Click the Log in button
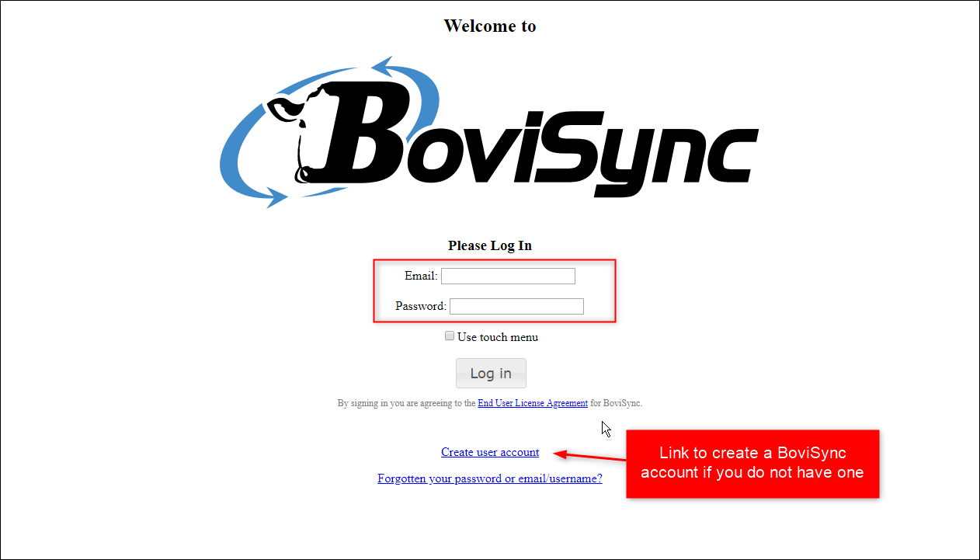The width and height of the screenshot is (980, 560). (x=491, y=373)
